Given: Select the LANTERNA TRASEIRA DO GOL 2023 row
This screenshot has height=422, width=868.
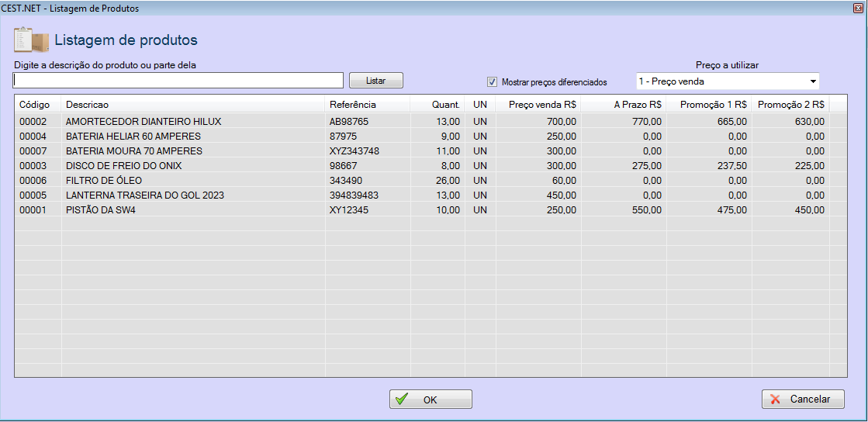Looking at the screenshot, I should [x=144, y=195].
